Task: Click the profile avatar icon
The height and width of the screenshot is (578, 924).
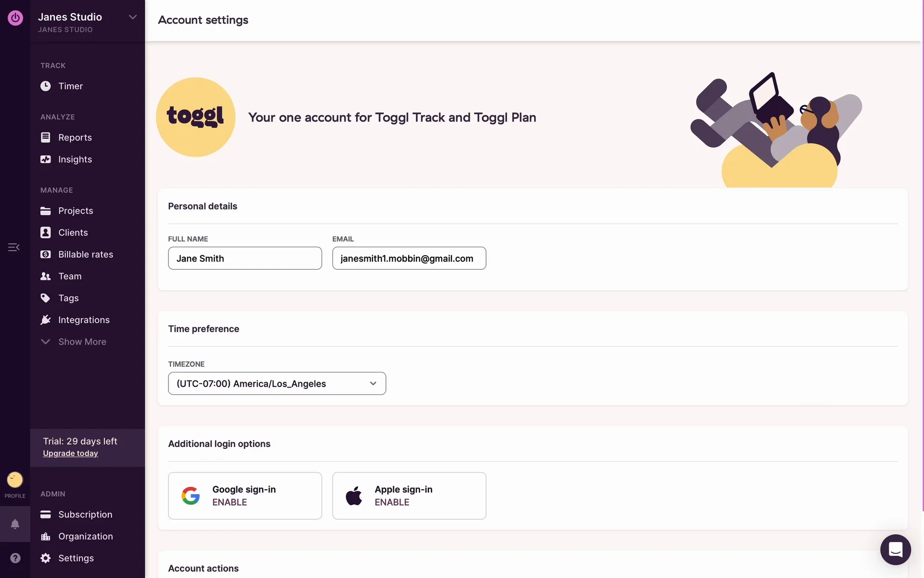Action: (x=15, y=480)
